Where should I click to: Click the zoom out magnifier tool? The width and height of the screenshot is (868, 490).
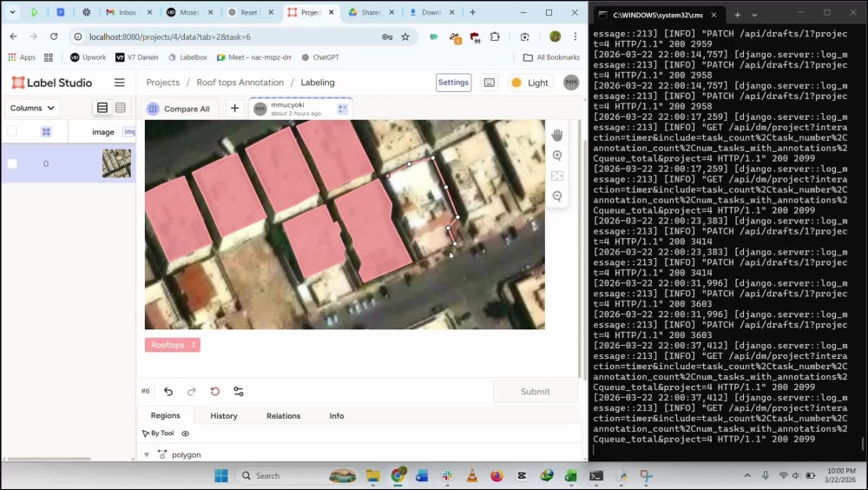[x=557, y=196]
